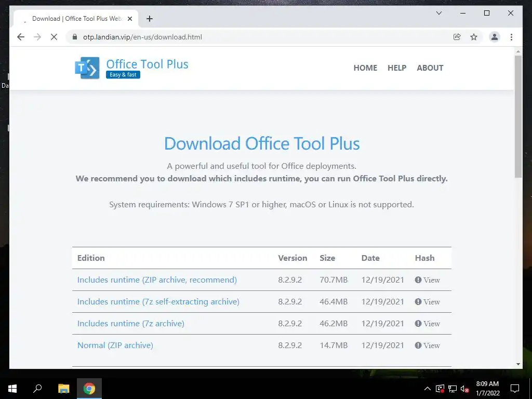The image size is (532, 399).
Task: Open the ABOUT page
Action: click(x=430, y=68)
